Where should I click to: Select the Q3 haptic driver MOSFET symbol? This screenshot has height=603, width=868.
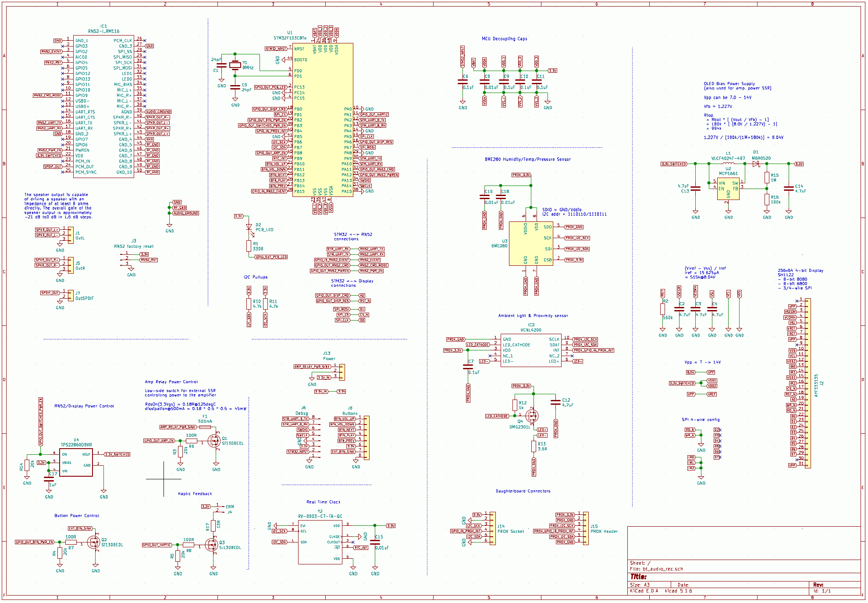point(212,545)
